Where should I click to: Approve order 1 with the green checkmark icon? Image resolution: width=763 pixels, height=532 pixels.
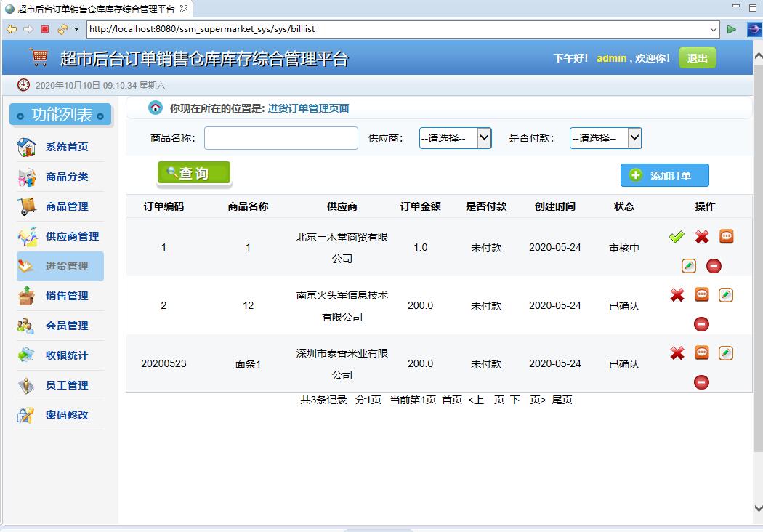click(677, 236)
